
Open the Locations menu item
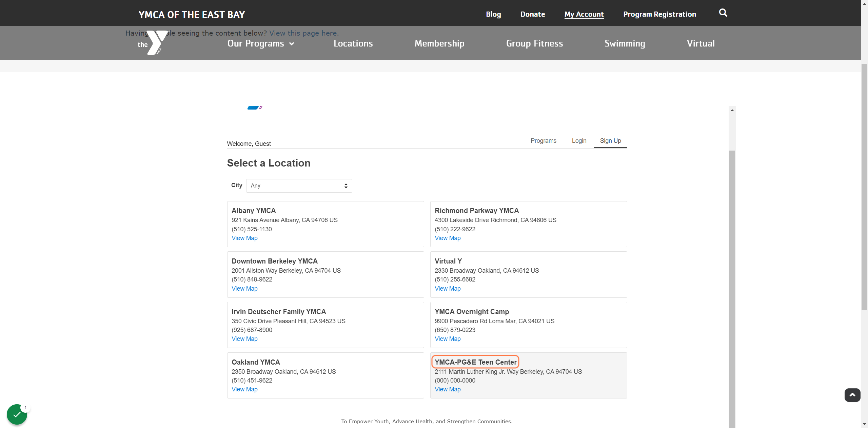click(x=353, y=43)
